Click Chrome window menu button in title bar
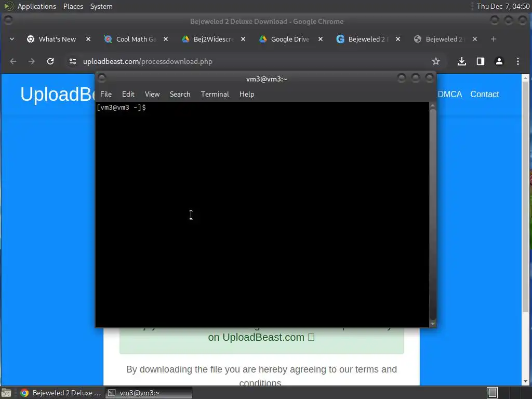 point(8,20)
